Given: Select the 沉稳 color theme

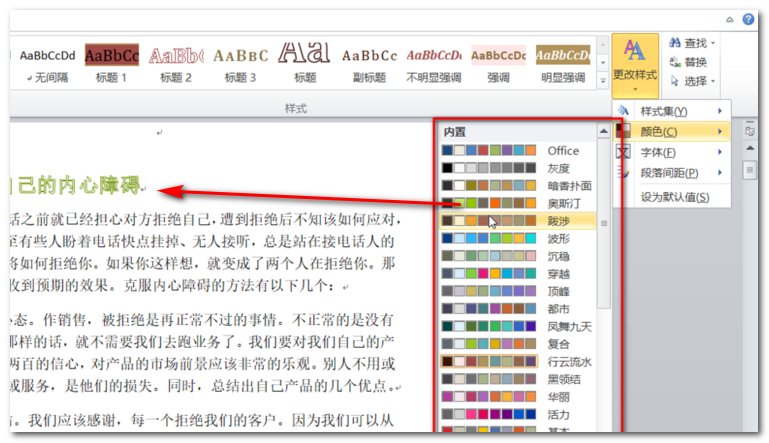Looking at the screenshot, I should coord(517,256).
